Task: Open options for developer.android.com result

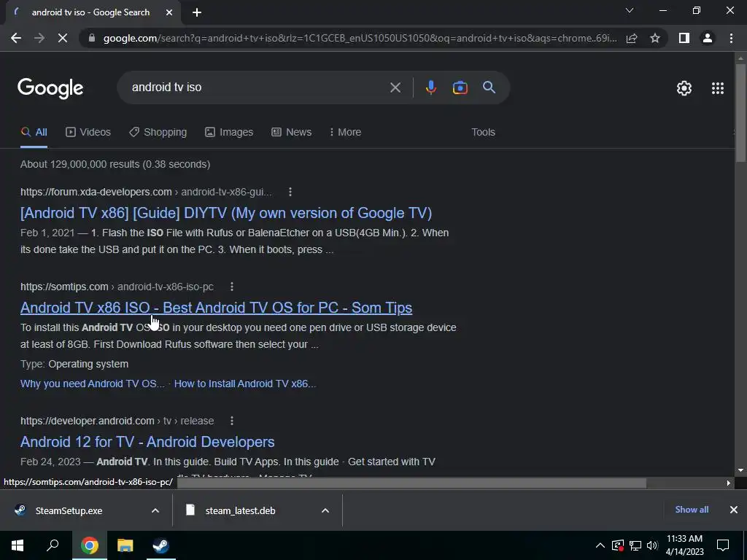Action: [x=231, y=421]
